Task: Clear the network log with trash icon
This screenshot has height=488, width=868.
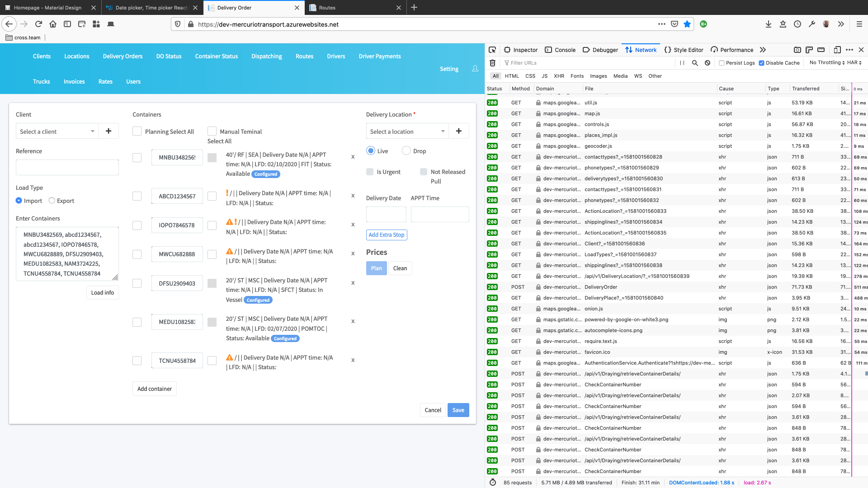Action: [493, 63]
